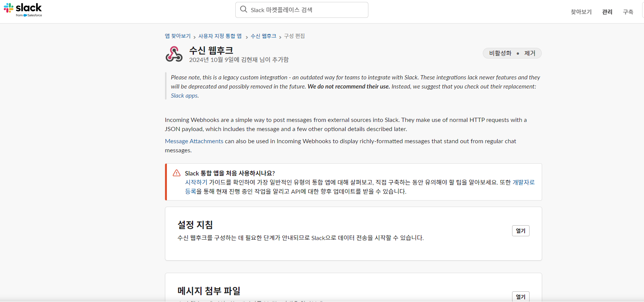Go to 앱 찾아보기 breadcrumb

pos(178,36)
